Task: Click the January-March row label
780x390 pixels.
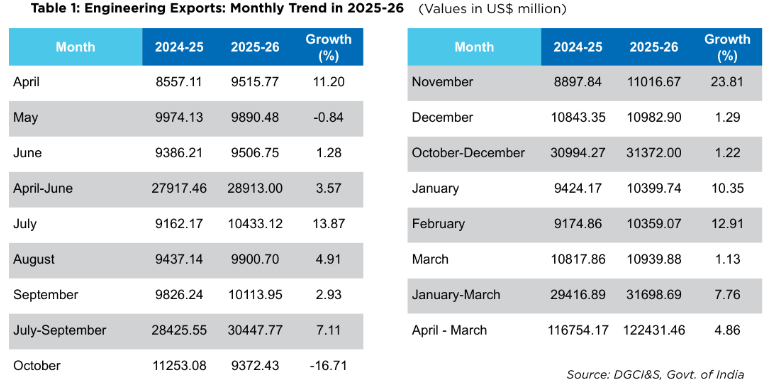Action: (456, 295)
